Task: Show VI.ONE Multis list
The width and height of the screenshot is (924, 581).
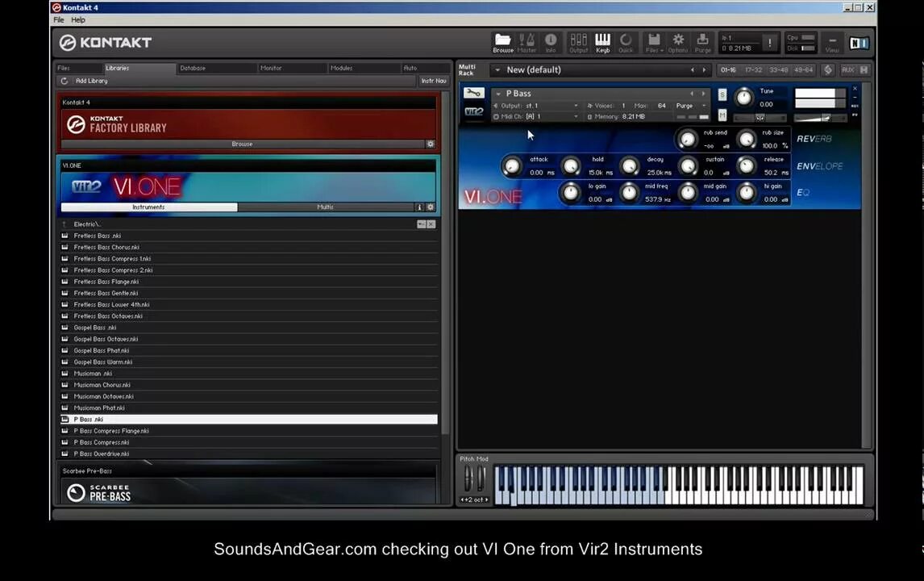Action: coord(326,207)
